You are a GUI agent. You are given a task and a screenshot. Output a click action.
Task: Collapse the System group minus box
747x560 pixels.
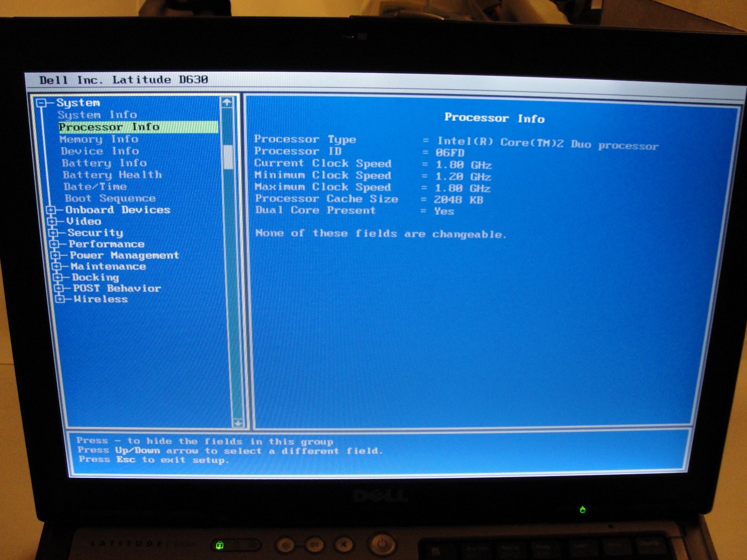[42, 103]
